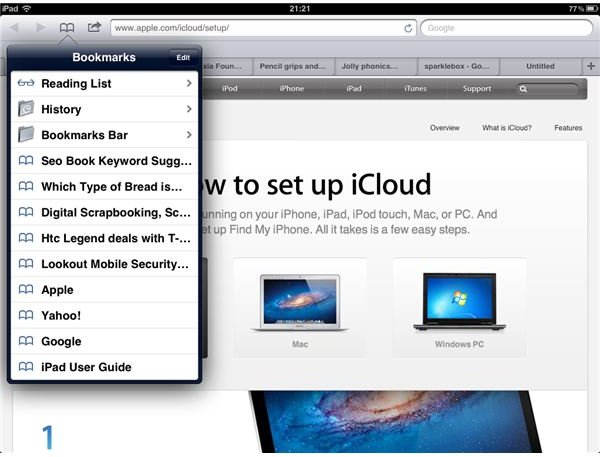Click the Features link
This screenshot has width=600, height=457.
568,128
